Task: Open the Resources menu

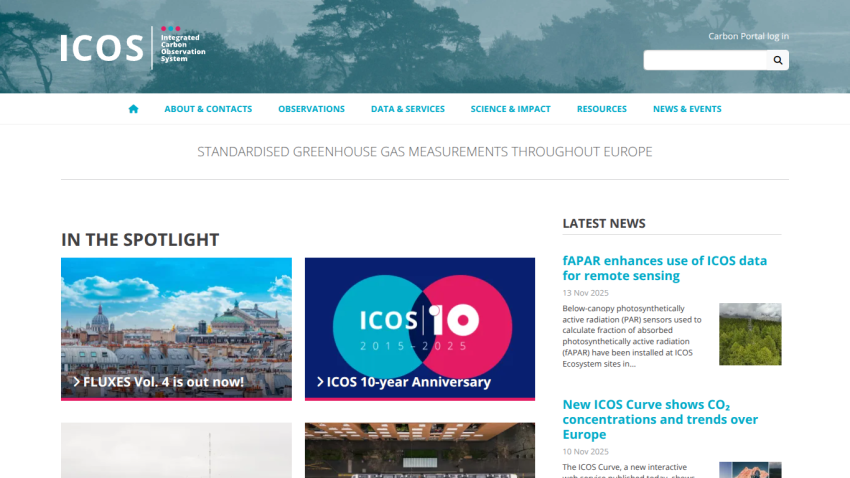Action: coord(602,109)
